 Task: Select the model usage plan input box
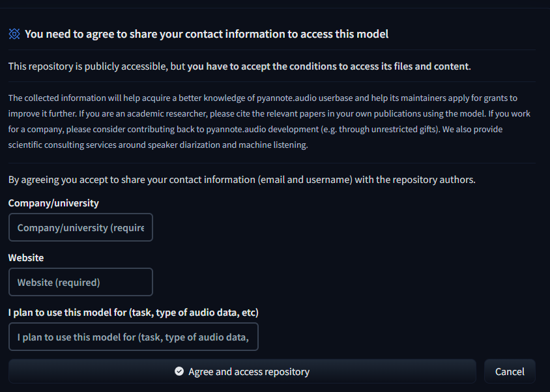point(134,337)
